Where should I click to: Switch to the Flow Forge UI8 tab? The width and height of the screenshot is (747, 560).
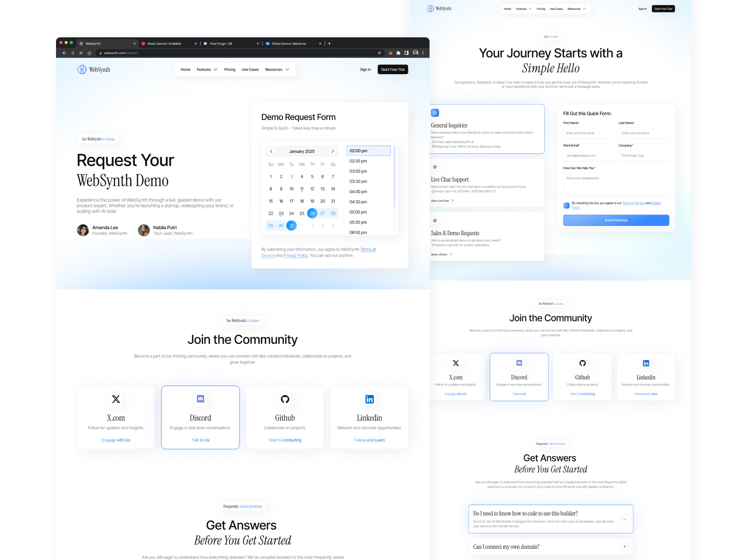click(x=231, y=43)
